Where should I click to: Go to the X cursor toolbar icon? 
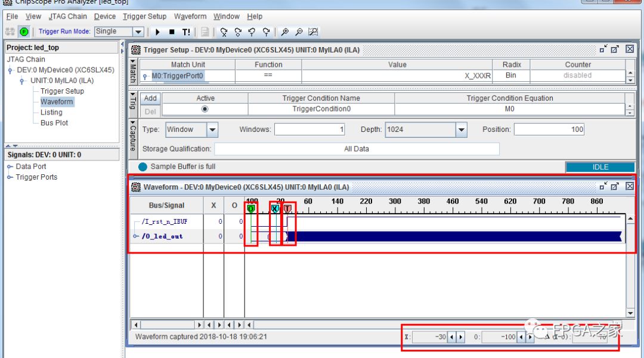pos(224,32)
